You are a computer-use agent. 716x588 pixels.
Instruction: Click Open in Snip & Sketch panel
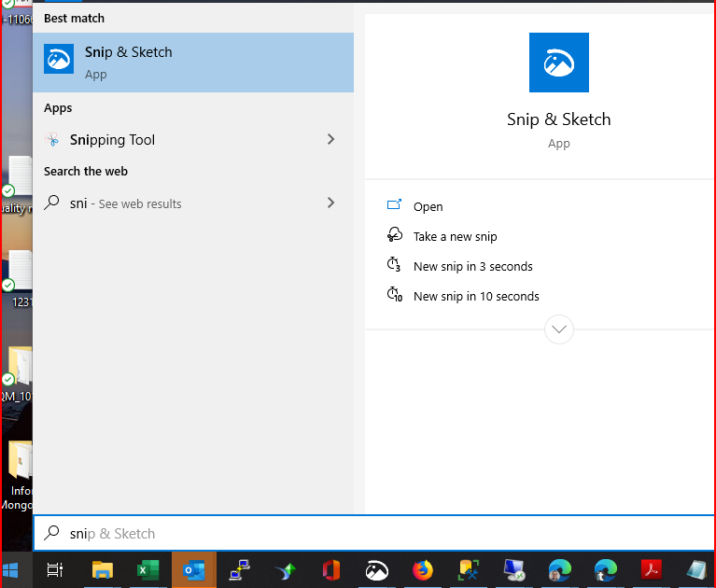(x=428, y=207)
